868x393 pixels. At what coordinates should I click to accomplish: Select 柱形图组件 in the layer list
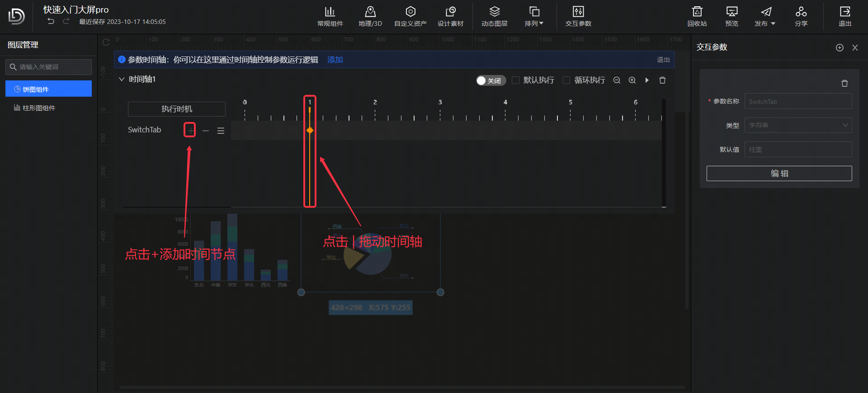(39, 108)
